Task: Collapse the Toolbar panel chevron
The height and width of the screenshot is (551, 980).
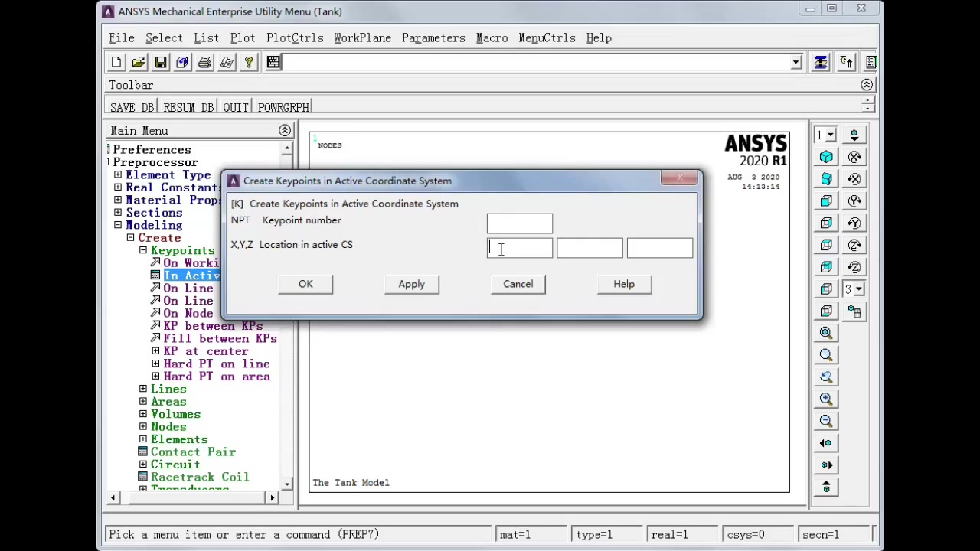Action: 867,85
